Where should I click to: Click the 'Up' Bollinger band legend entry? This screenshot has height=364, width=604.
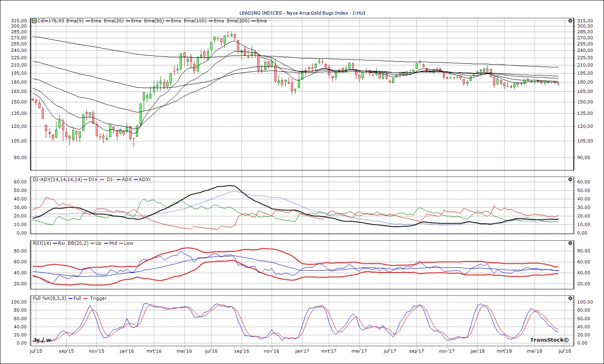tap(98, 243)
